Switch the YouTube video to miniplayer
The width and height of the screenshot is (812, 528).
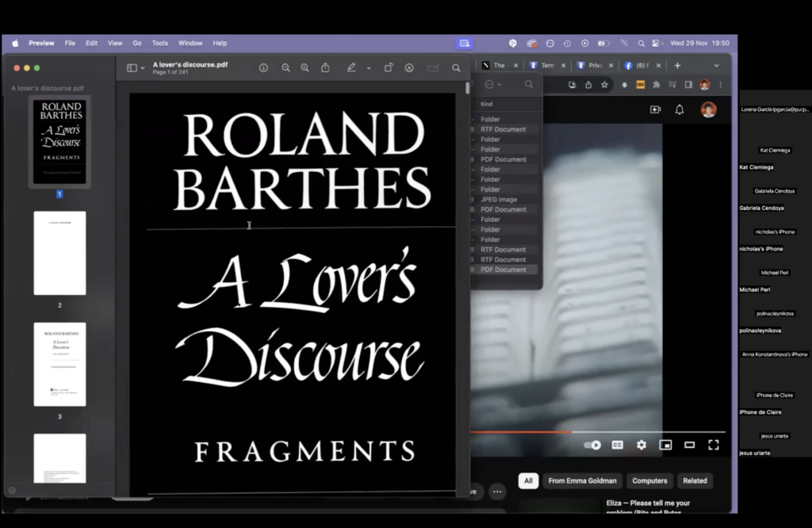[665, 445]
